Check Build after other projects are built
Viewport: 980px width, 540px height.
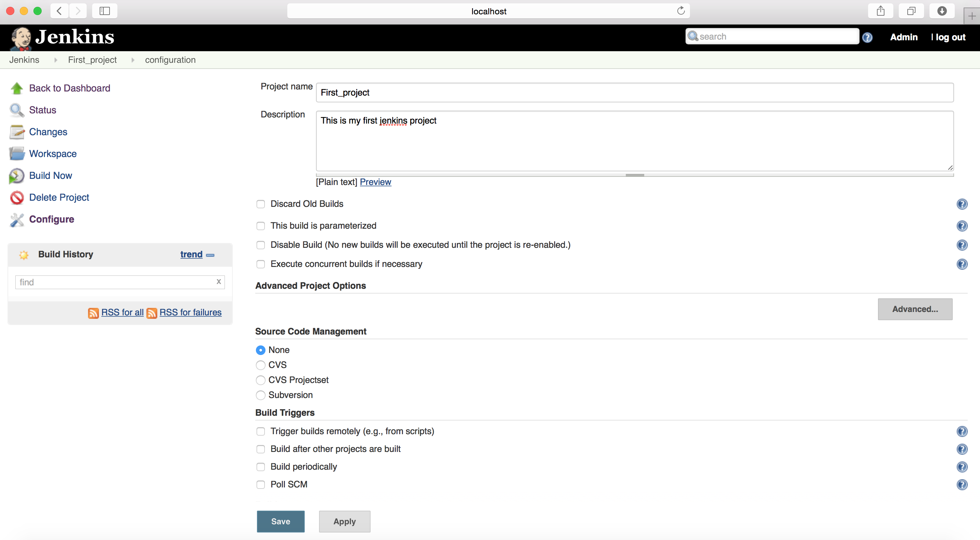(x=261, y=450)
